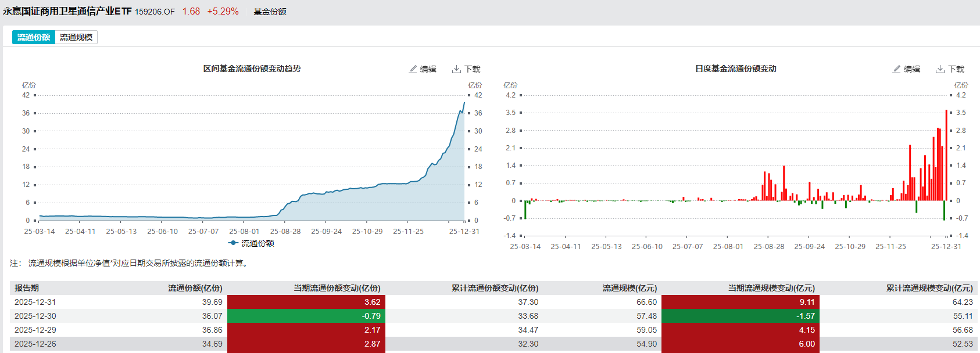This screenshot has width=980, height=353.
Task: Click the red cell showing 9.11
Action: [x=741, y=302]
